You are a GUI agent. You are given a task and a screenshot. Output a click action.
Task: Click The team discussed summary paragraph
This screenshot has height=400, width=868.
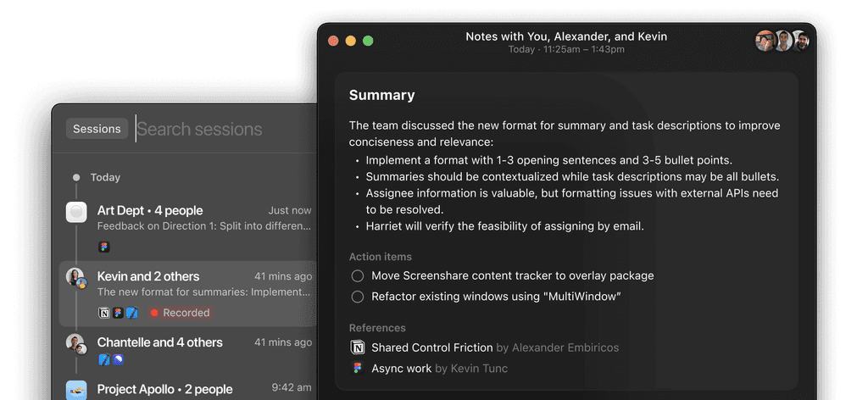(x=565, y=133)
